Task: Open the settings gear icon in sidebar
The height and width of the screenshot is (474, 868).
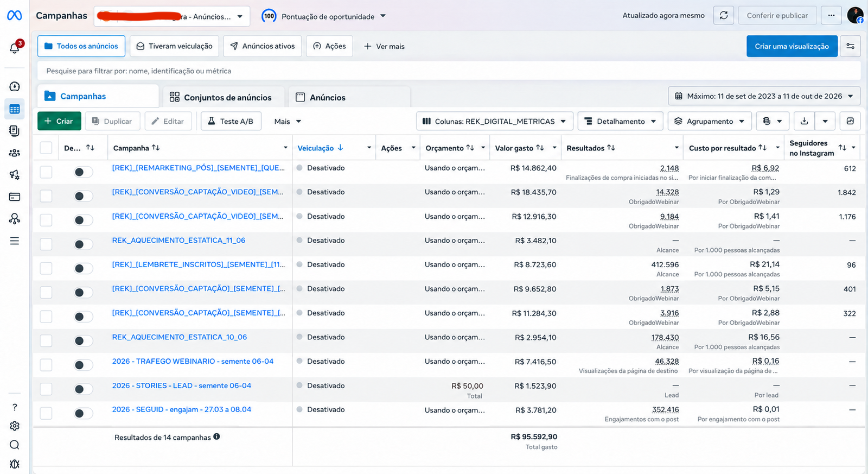Action: coord(15,426)
